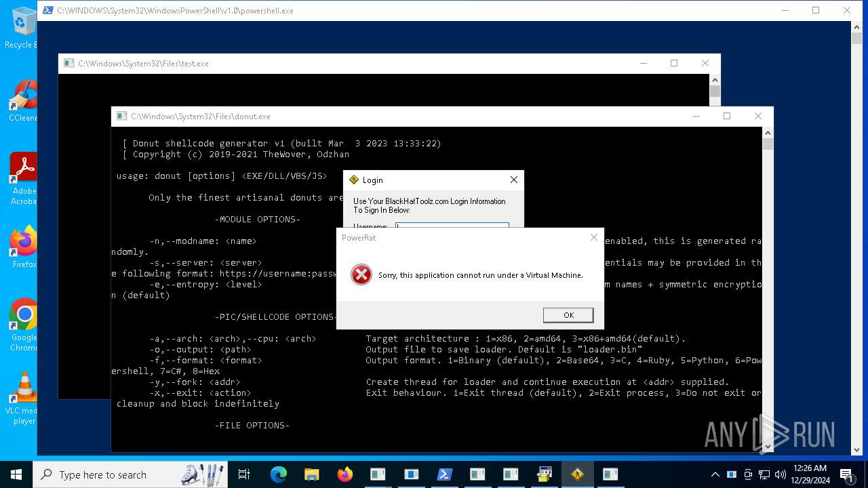The image size is (868, 488).
Task: Open Recycle Bin on the desktop
Action: click(22, 28)
